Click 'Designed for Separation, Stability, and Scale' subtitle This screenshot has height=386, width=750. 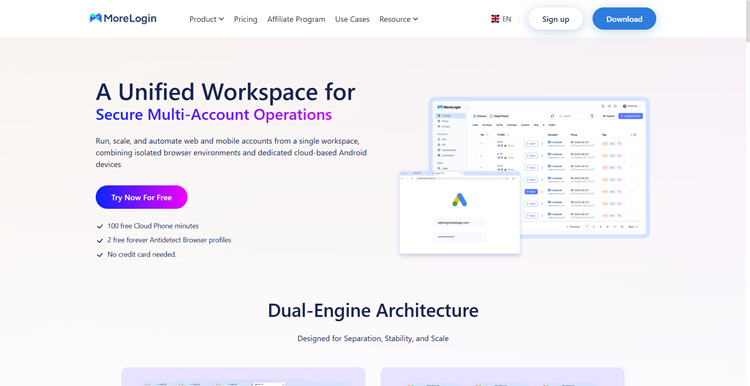(373, 339)
